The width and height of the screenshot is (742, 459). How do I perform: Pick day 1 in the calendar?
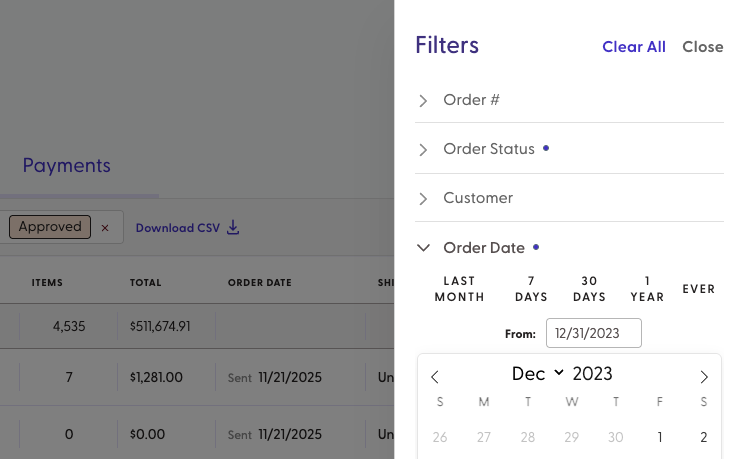click(x=660, y=437)
